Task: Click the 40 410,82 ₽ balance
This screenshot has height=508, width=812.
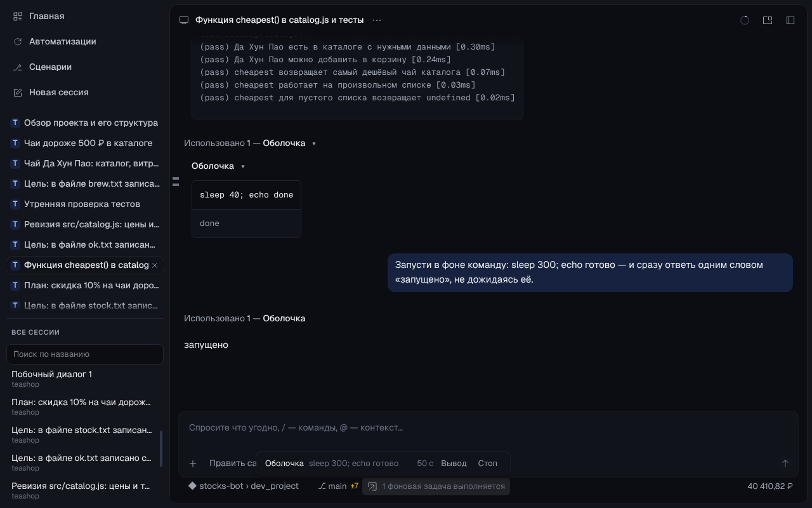Action: tap(770, 486)
